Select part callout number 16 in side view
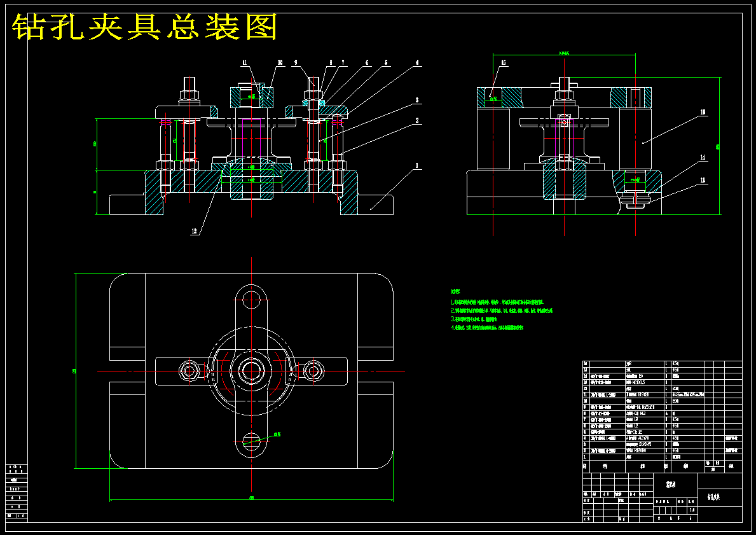 [x=504, y=63]
